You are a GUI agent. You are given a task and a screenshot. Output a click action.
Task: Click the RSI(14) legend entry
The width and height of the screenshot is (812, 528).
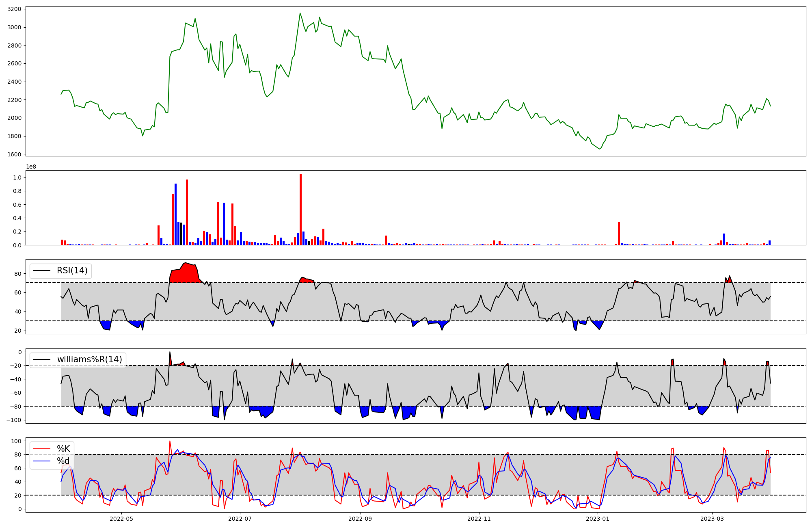71,270
